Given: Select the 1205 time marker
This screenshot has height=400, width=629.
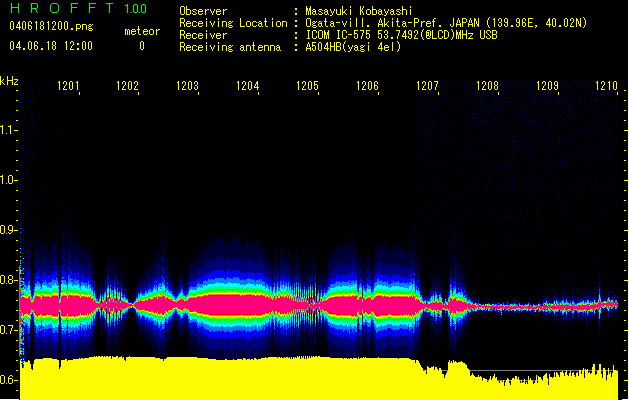Looking at the screenshot, I should pos(307,87).
